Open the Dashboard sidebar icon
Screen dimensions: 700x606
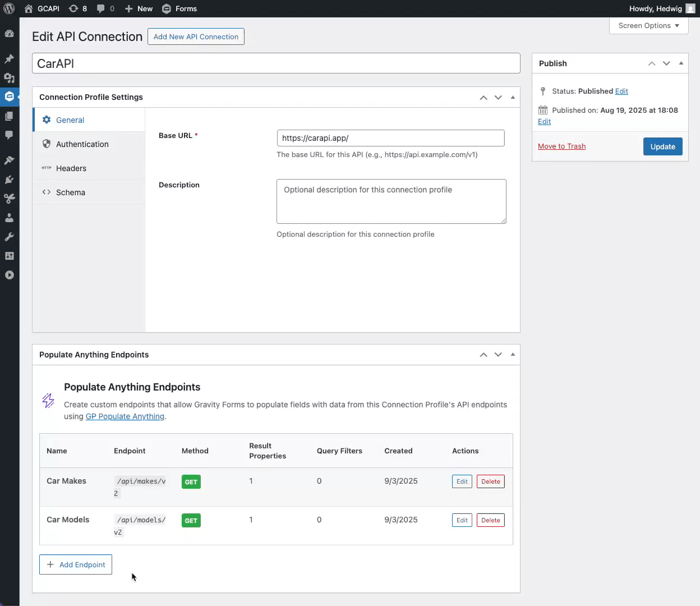(x=10, y=34)
